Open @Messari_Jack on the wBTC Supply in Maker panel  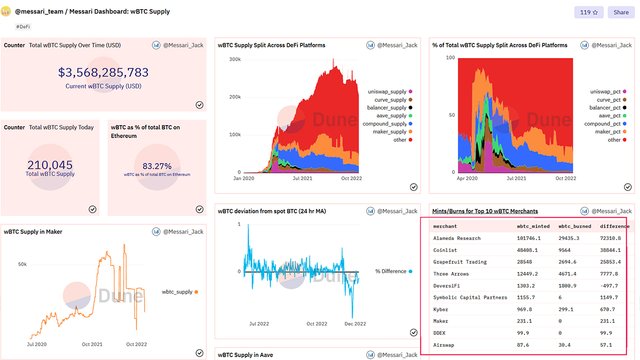pos(183,232)
